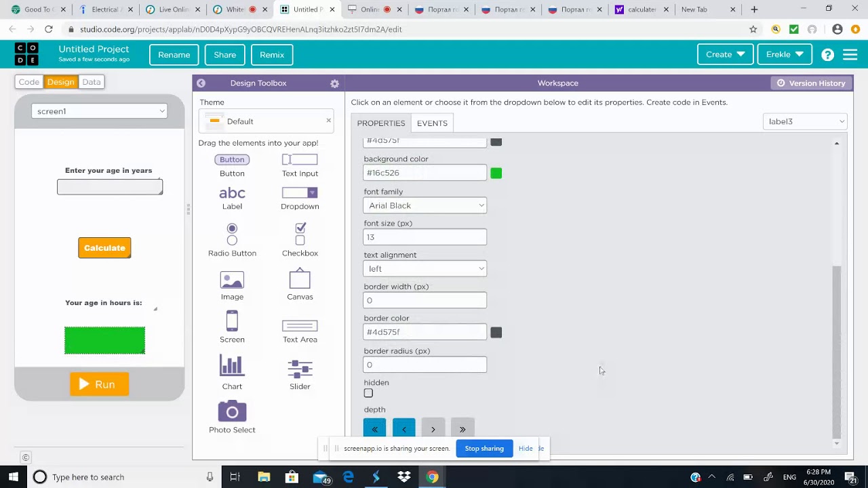Expand the Create dropdown menu
Image resolution: width=868 pixels, height=488 pixels.
pos(725,55)
